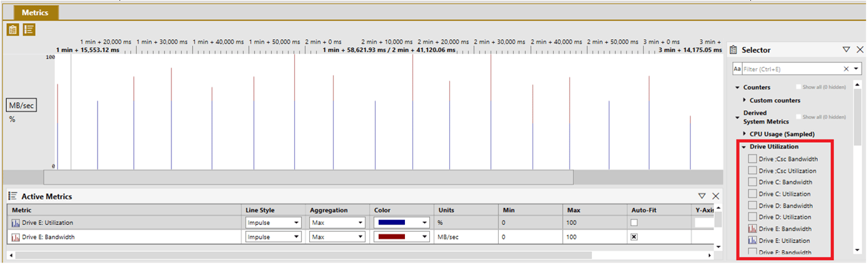Click Drive E: Bandwidth red chart icon in Selector
The height and width of the screenshot is (265, 868).
click(752, 229)
